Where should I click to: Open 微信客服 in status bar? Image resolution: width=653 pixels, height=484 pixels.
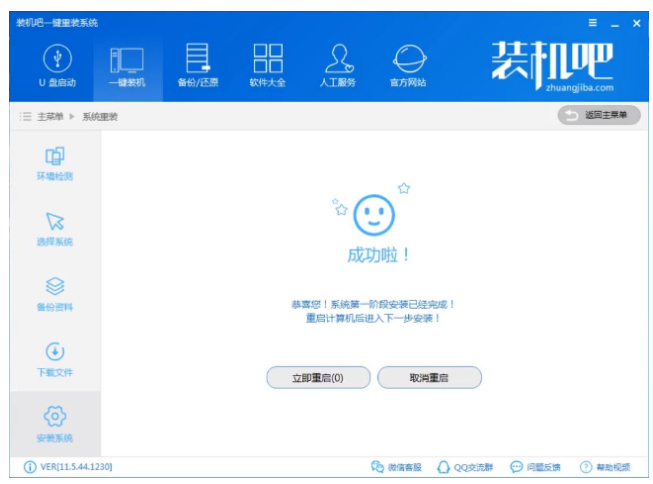click(x=396, y=467)
